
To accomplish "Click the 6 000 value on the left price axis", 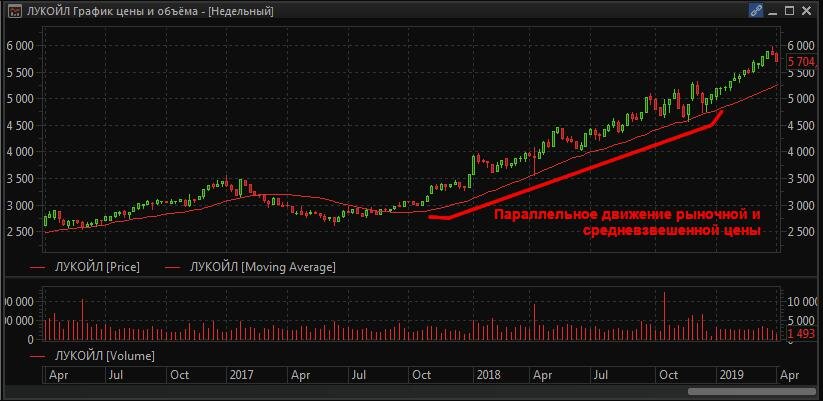I will pos(19,46).
